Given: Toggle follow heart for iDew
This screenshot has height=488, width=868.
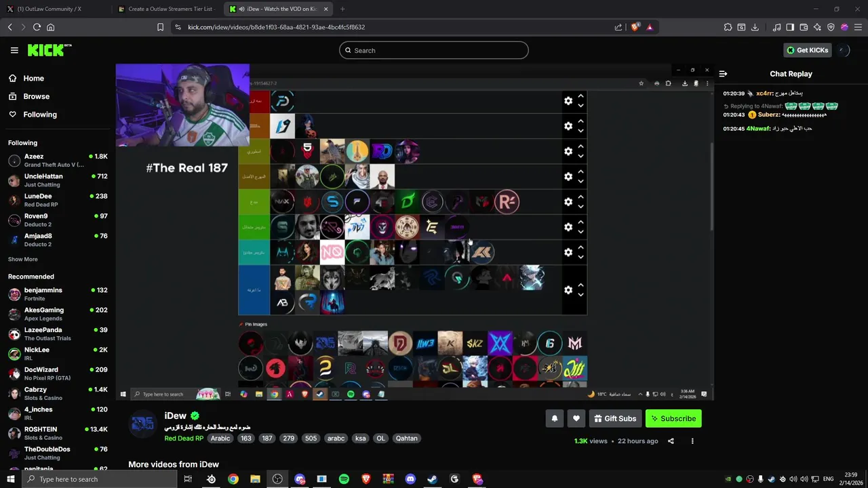Looking at the screenshot, I should [x=576, y=419].
